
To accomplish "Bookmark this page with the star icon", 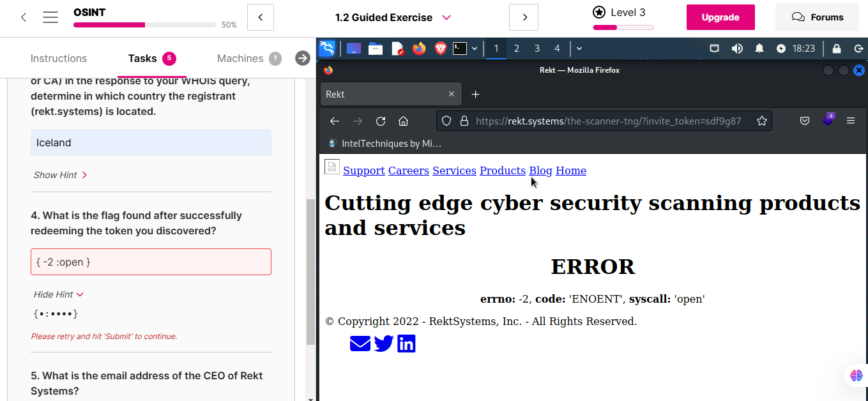I will point(761,121).
